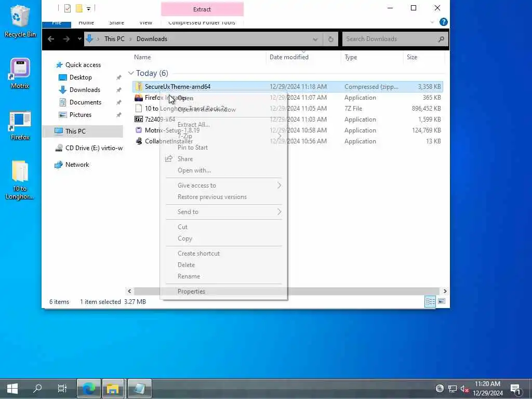Select the Motrix desktop shortcut

[20, 73]
